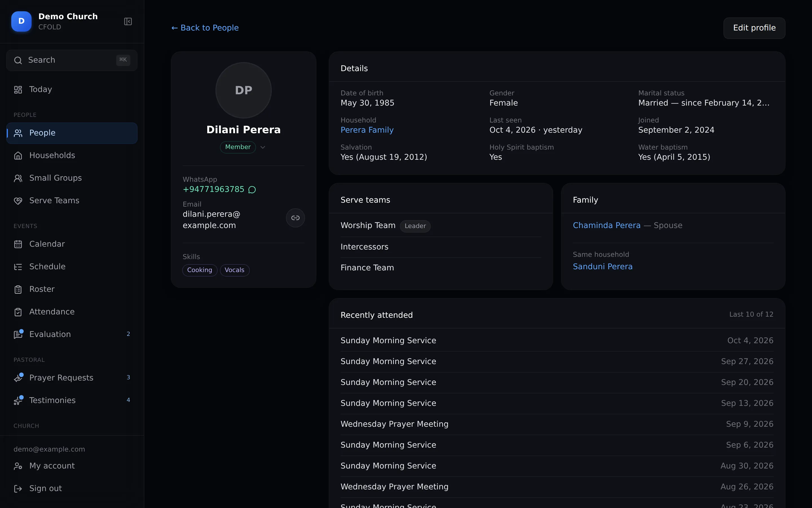The height and width of the screenshot is (508, 812).
Task: Click the Vocals skill tag
Action: pyautogui.click(x=235, y=270)
